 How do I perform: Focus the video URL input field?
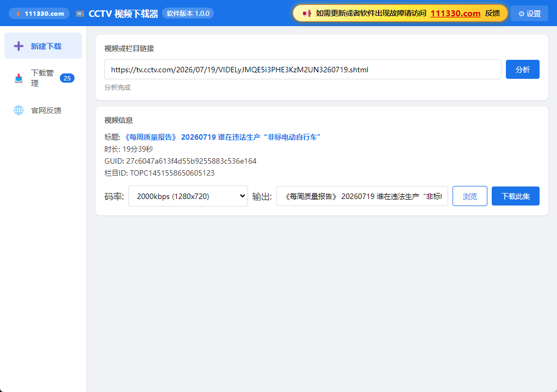[x=302, y=70]
